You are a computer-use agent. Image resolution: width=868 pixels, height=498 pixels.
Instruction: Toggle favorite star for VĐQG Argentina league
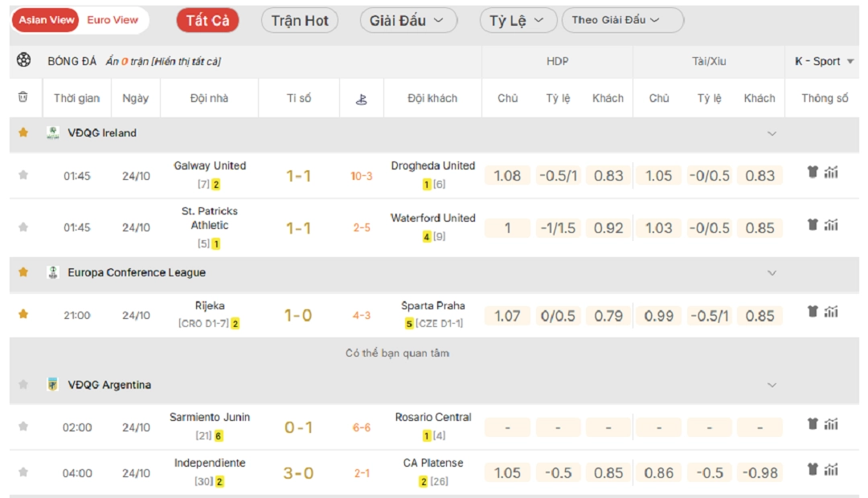(x=23, y=385)
